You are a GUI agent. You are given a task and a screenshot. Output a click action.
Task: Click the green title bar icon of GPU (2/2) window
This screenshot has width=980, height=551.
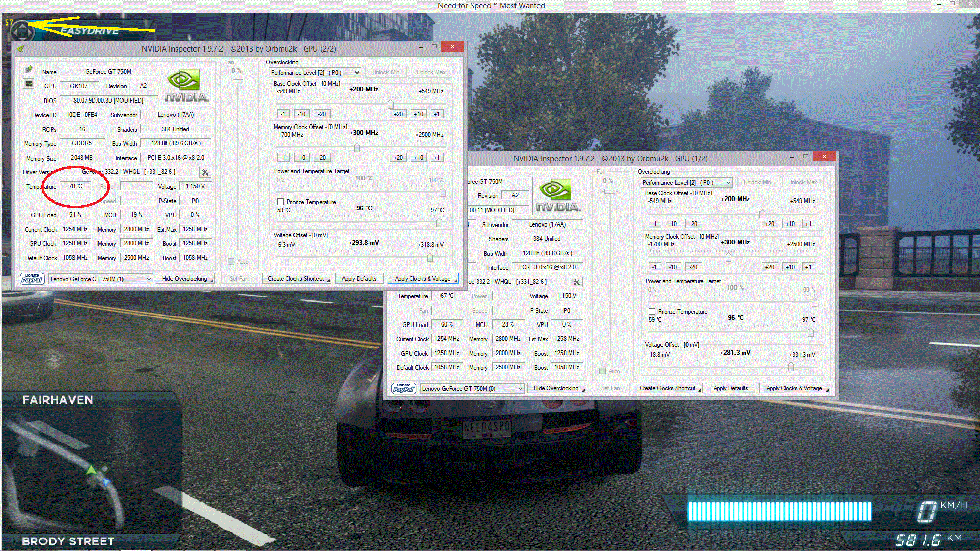(x=21, y=49)
